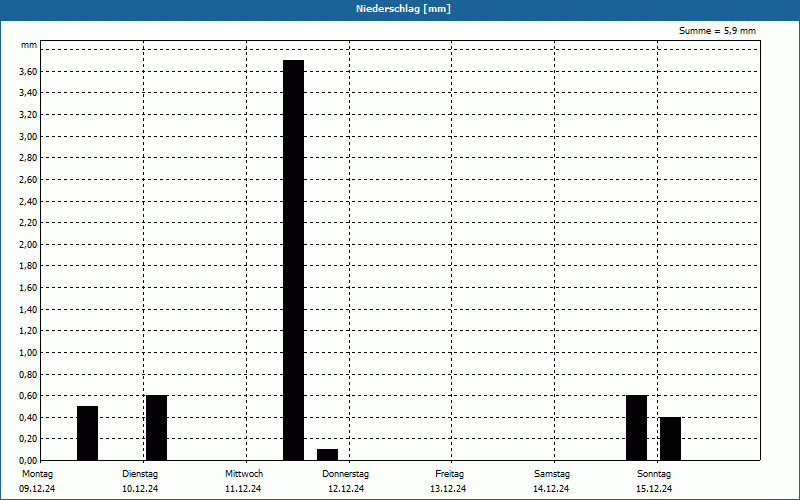Click the y-axis value 1,20
Viewport: 800px width, 500px height.
pos(28,331)
